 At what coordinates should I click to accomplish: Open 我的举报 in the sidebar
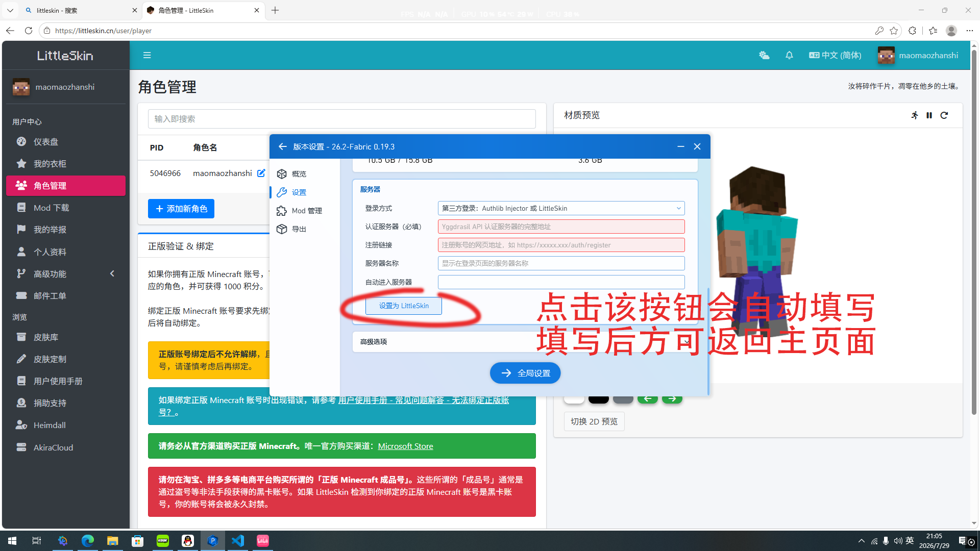[x=66, y=230]
